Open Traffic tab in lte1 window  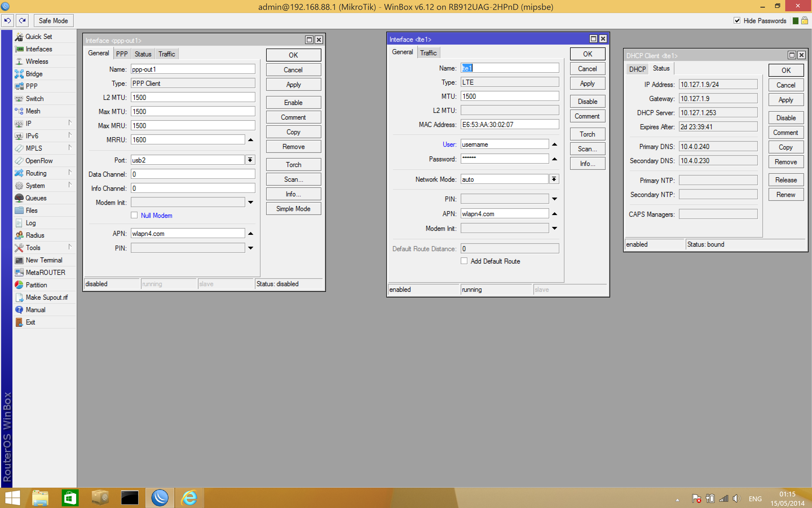click(429, 53)
